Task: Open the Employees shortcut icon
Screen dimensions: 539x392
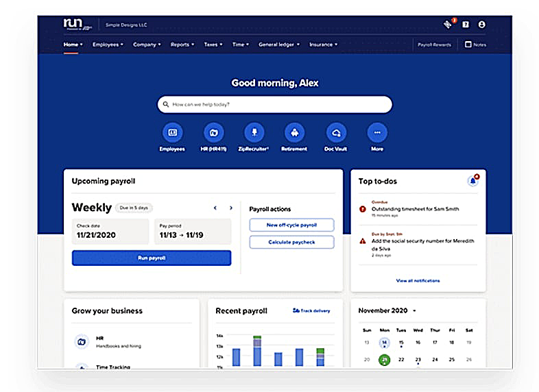Action: click(172, 133)
